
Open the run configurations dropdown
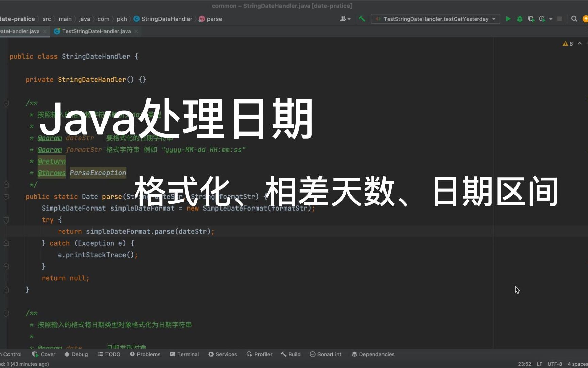494,19
